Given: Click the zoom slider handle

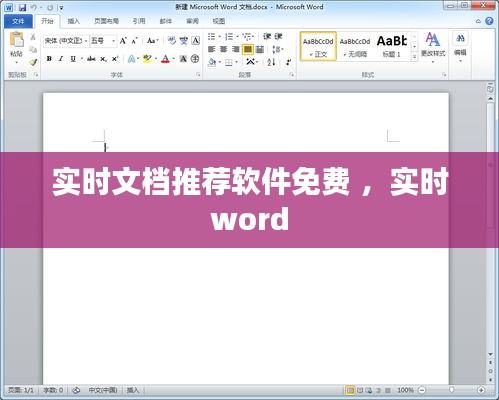Looking at the screenshot, I should [x=452, y=390].
